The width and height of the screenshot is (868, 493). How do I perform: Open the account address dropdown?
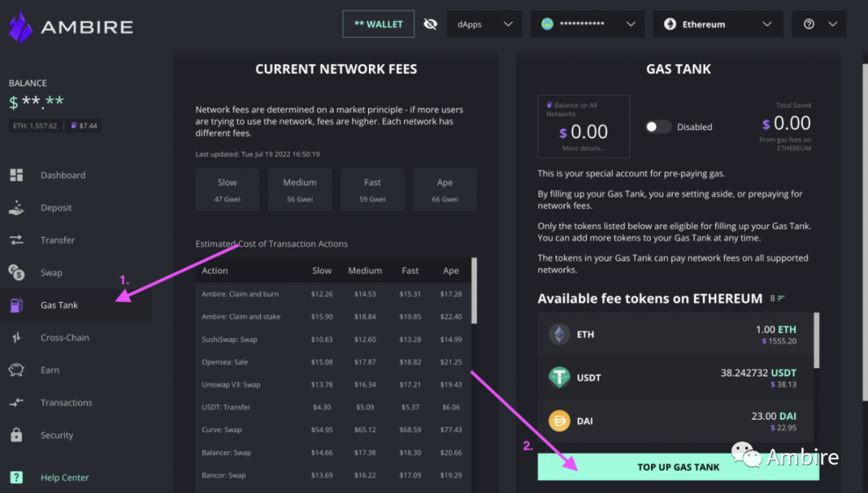click(x=587, y=24)
